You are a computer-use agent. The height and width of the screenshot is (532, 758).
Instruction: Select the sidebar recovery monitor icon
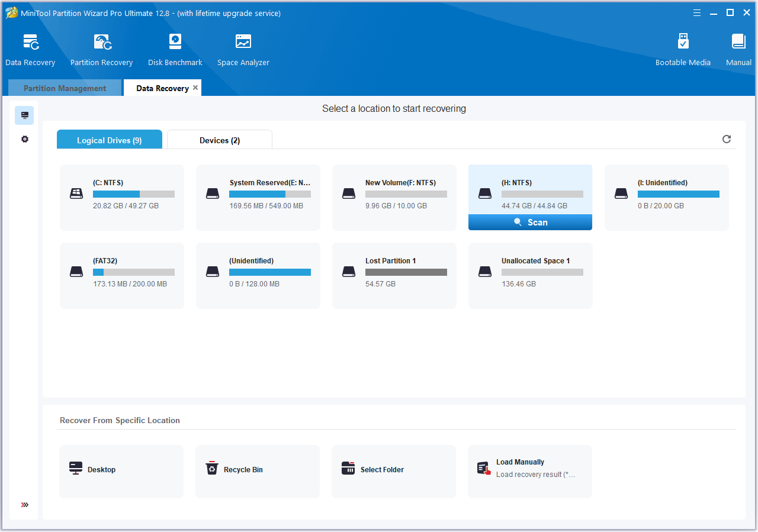[x=25, y=115]
